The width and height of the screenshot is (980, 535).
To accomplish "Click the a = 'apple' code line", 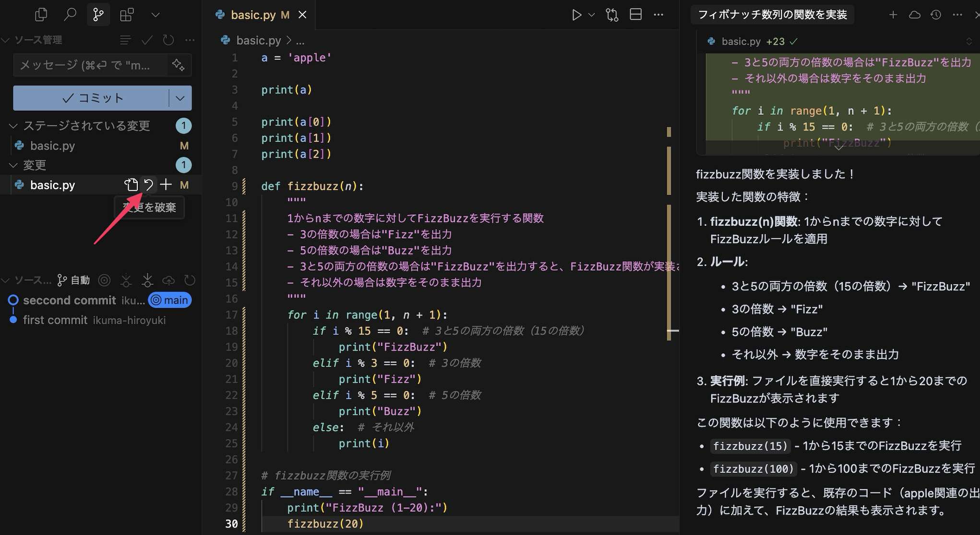I will (296, 58).
